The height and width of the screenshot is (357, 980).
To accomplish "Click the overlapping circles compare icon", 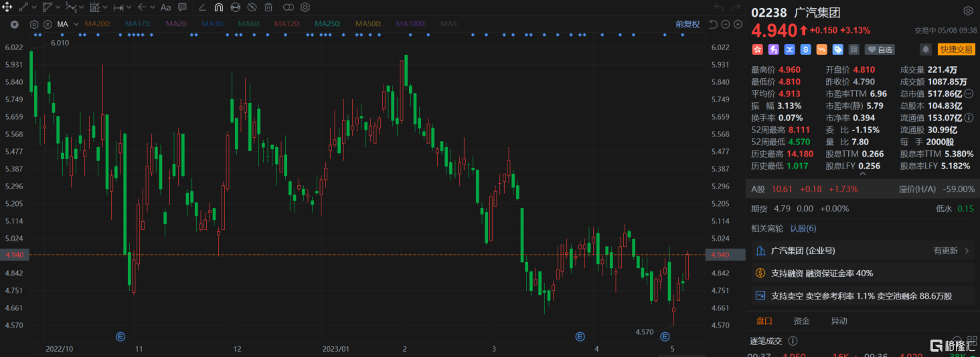I will tap(289, 8).
